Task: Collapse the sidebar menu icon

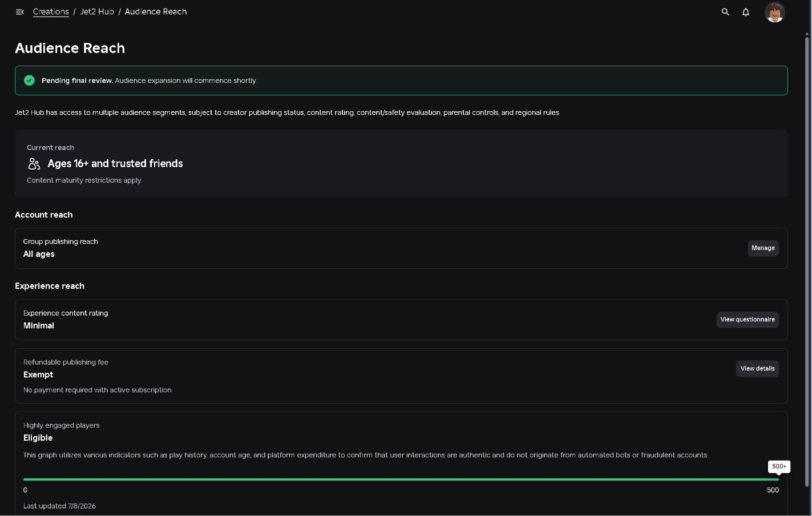Action: [20, 12]
